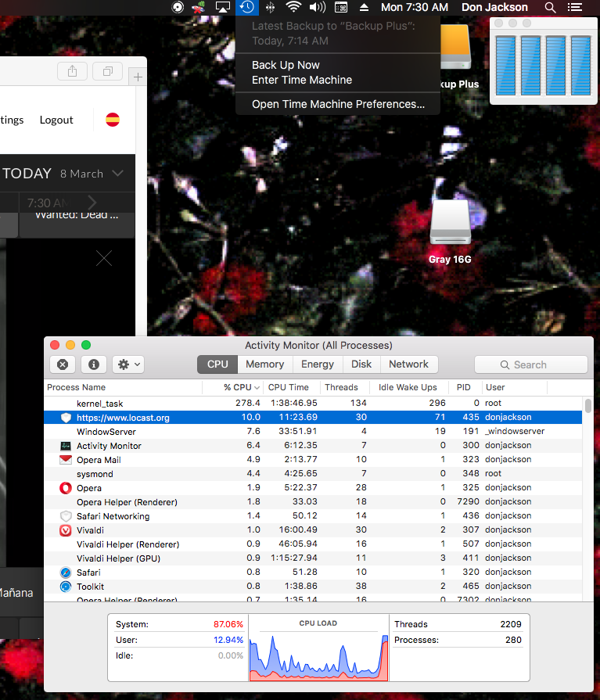Click the red crossed-out icon in the menu bar
The width and height of the screenshot is (600, 700).
(199, 7)
